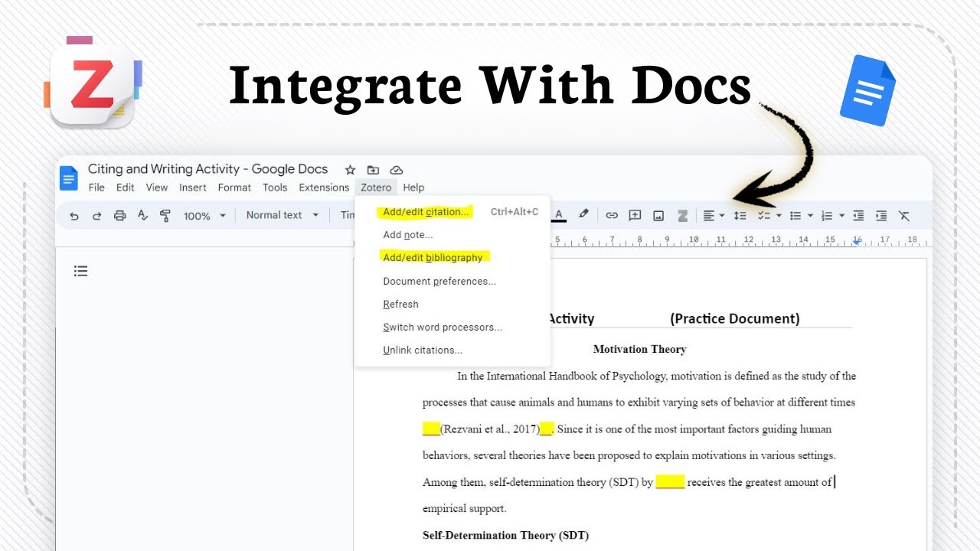The height and width of the screenshot is (551, 980).
Task: Click the Redo arrow icon
Action: point(96,216)
